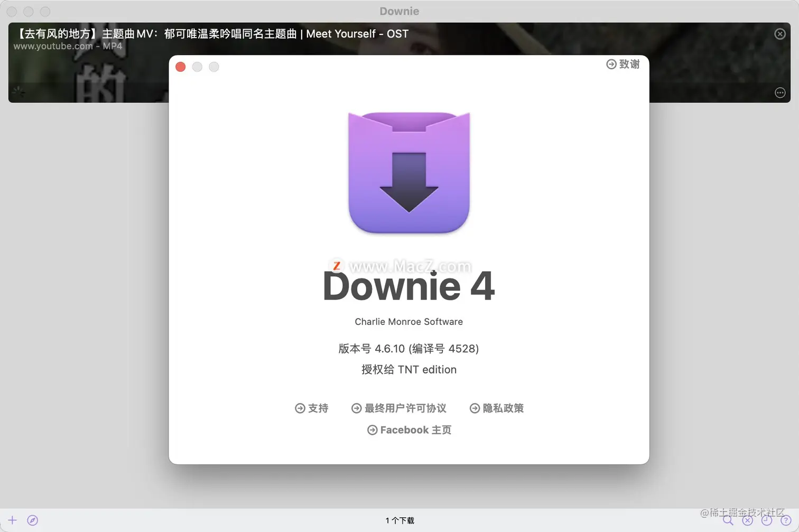Image resolution: width=799 pixels, height=532 pixels.
Task: Open the built-in browser compass icon
Action: tap(33, 520)
